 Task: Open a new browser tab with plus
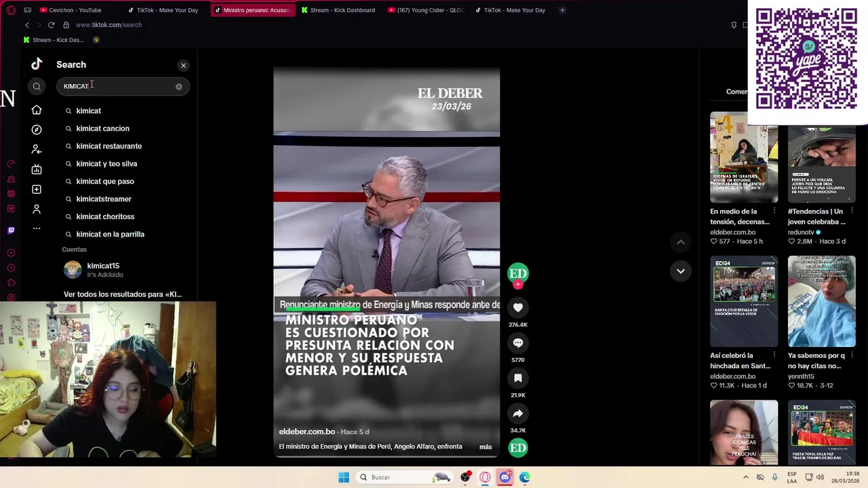coord(562,10)
